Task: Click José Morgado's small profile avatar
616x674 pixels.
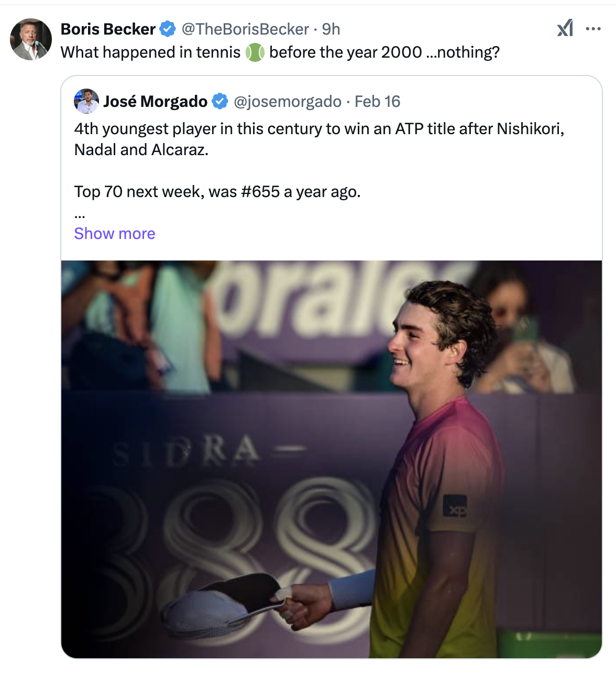Action: point(86,101)
